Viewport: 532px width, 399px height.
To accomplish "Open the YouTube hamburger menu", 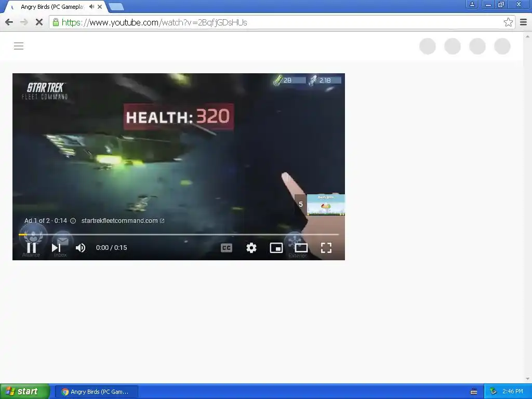I will tap(19, 46).
